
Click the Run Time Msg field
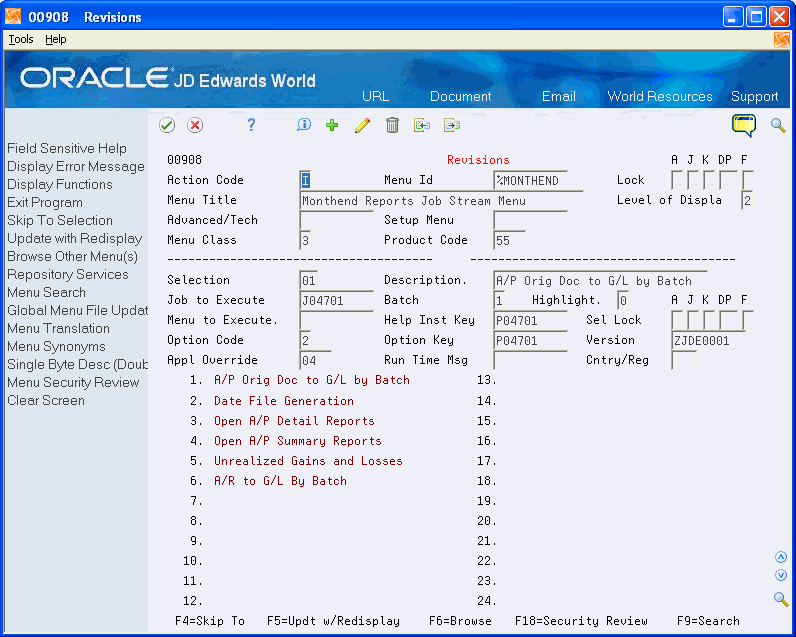530,360
